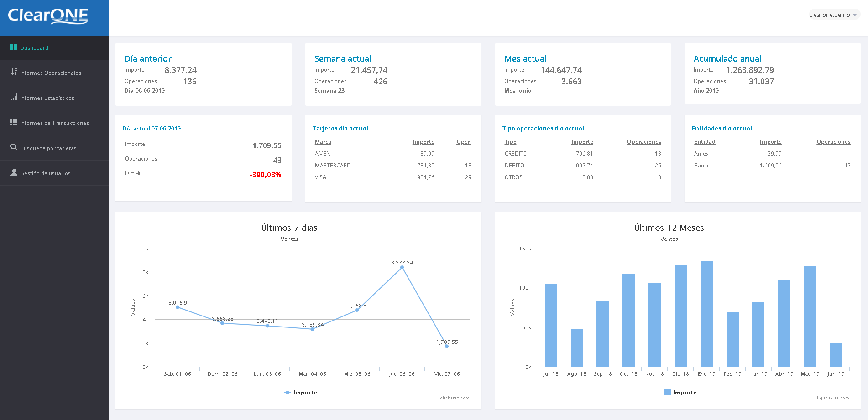
Task: Open Gestión de usuarios menu item
Action: [54, 173]
